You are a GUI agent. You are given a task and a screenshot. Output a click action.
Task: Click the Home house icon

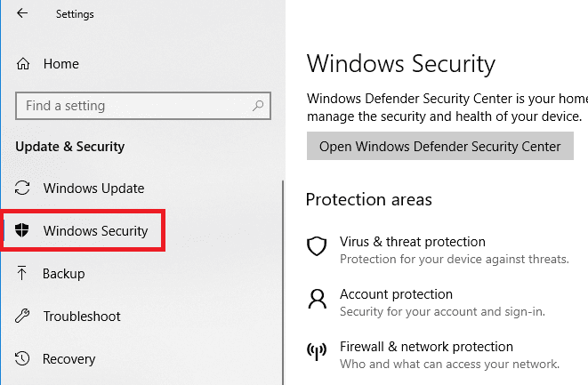point(24,64)
